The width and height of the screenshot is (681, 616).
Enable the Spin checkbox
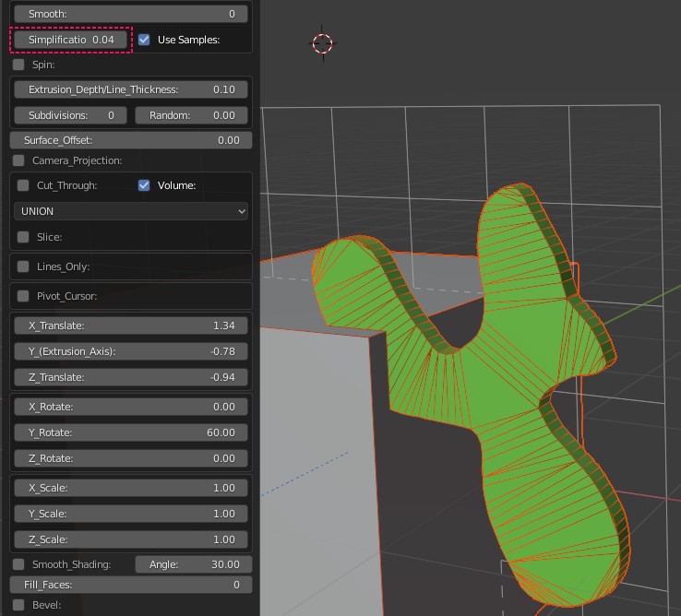18,65
